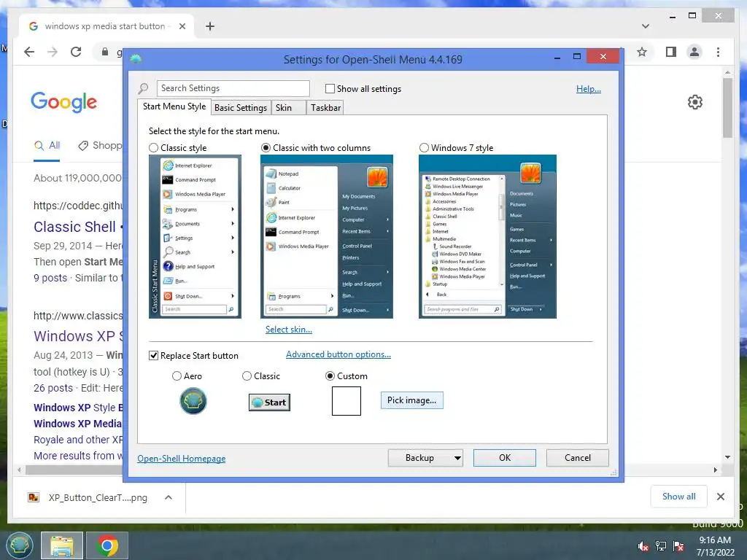747x560 pixels.
Task: Click the Search Settings input field
Action: tap(233, 88)
